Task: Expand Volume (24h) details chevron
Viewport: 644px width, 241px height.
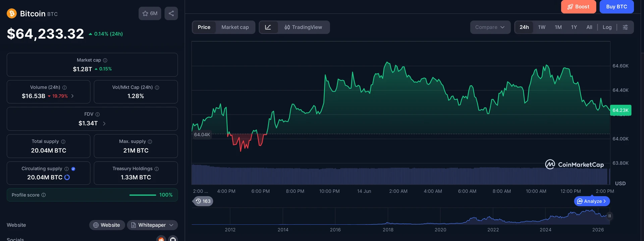Action: click(72, 96)
